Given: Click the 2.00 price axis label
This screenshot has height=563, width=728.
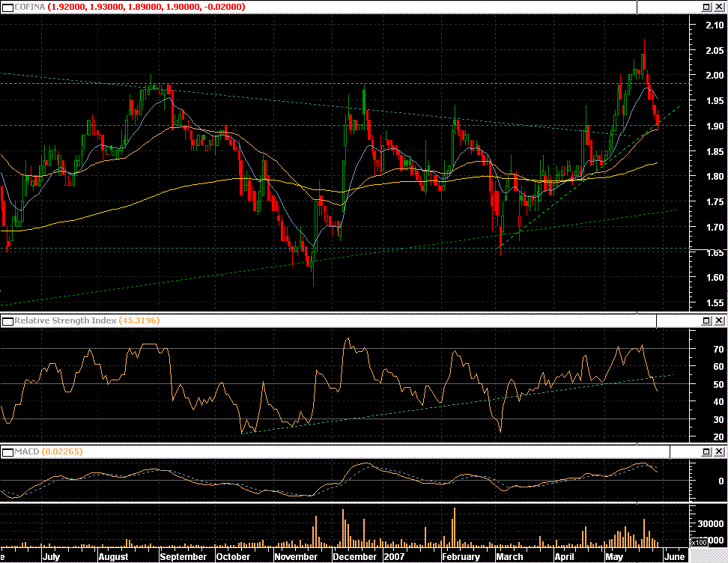Looking at the screenshot, I should point(715,75).
